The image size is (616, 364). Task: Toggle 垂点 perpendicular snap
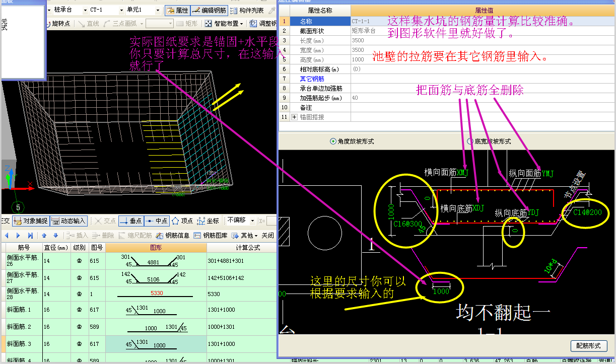click(131, 221)
